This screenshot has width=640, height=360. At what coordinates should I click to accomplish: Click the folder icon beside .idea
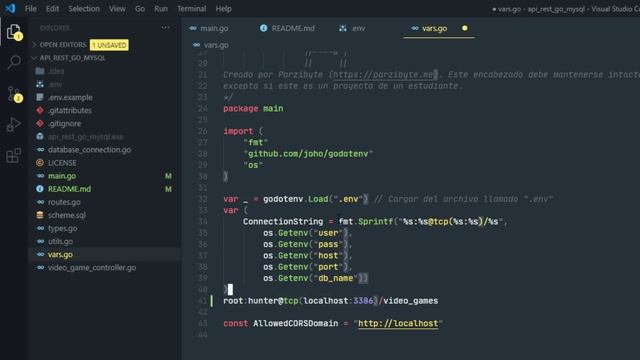40,71
